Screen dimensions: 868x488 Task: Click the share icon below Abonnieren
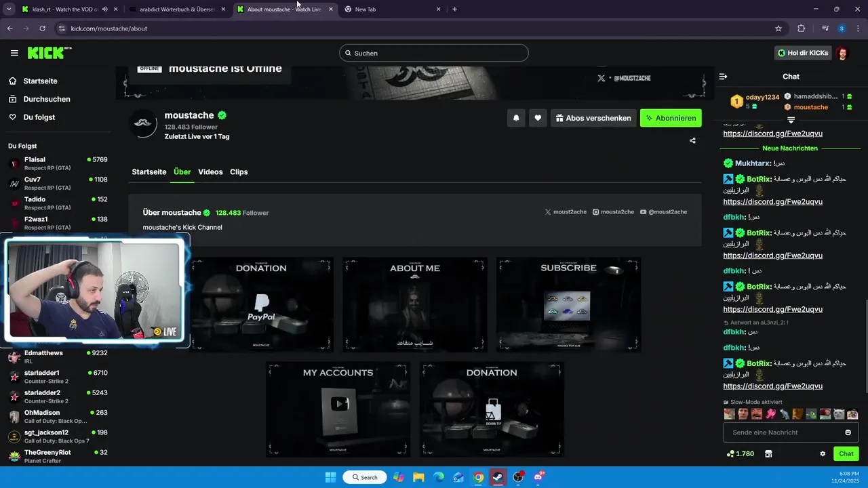692,141
